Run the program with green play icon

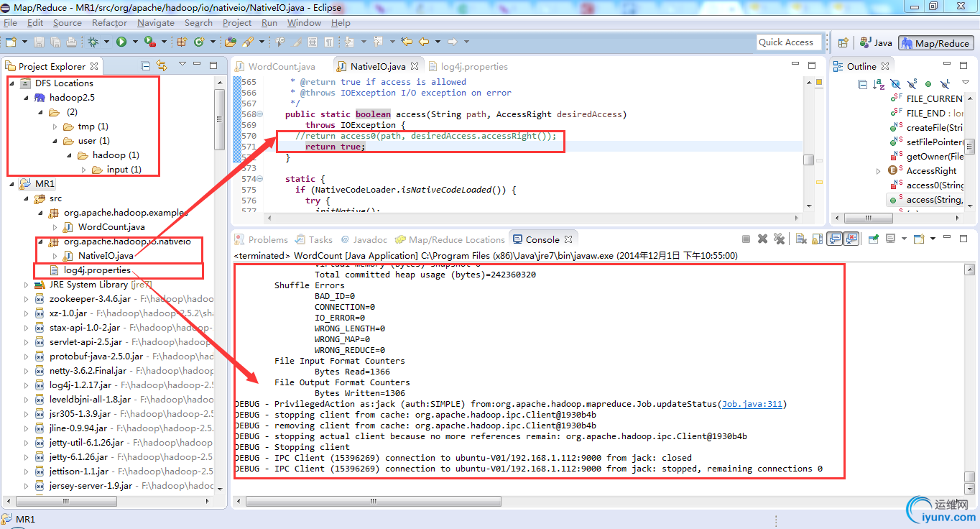[121, 42]
